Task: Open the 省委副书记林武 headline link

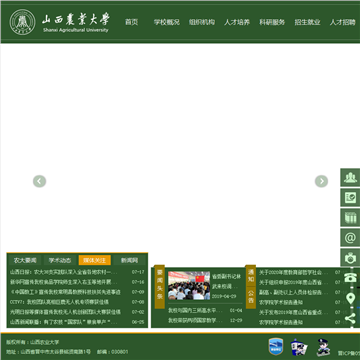Action: point(226,281)
